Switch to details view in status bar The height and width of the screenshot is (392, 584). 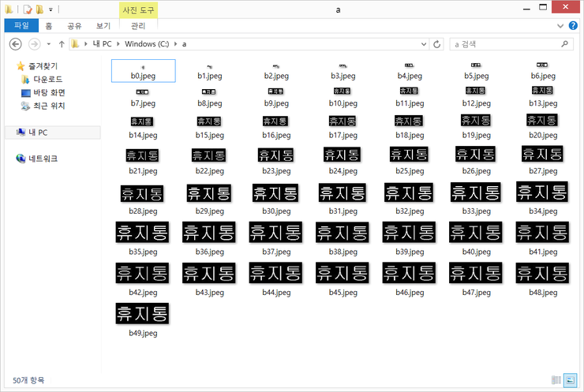point(557,380)
